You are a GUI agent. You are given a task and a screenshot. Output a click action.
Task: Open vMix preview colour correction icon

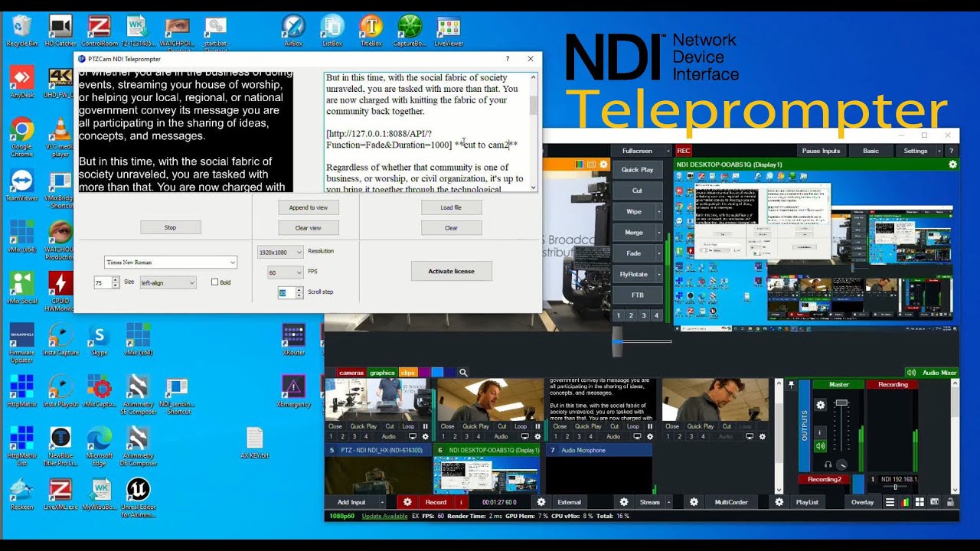[580, 165]
